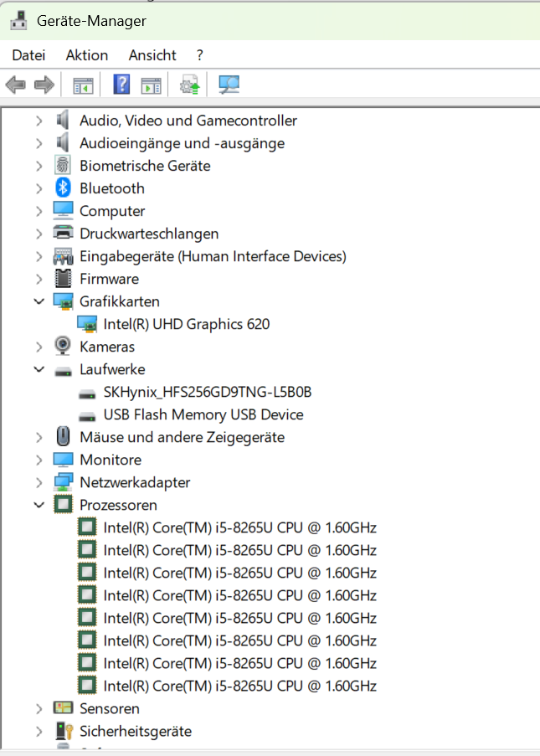This screenshot has width=540, height=756.
Task: Collapse the Laufwerke node
Action: (x=39, y=369)
